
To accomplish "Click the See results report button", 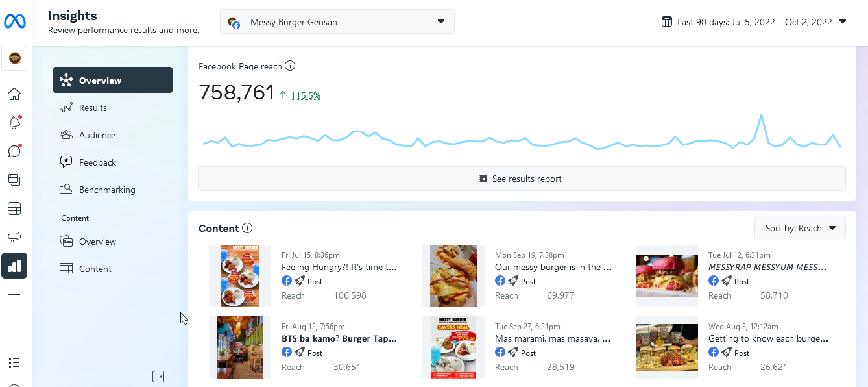I will click(522, 179).
